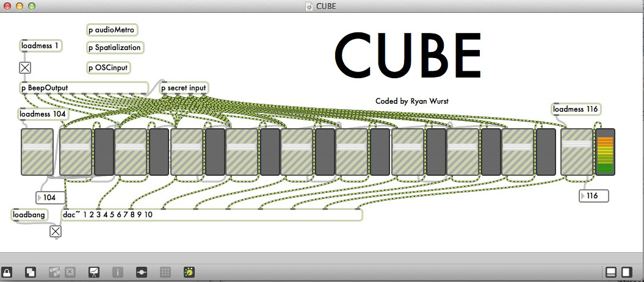Open the p Spatialization subpatcher
The image size is (644, 282).
click(115, 48)
